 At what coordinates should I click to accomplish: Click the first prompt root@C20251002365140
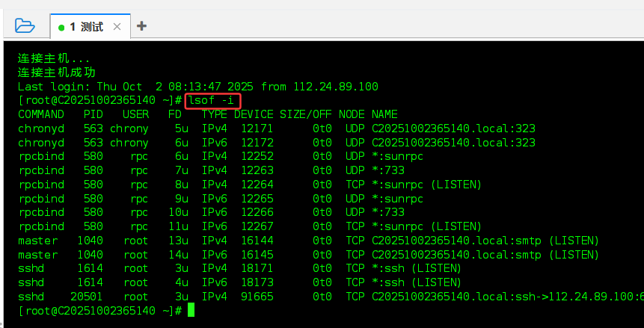click(88, 100)
